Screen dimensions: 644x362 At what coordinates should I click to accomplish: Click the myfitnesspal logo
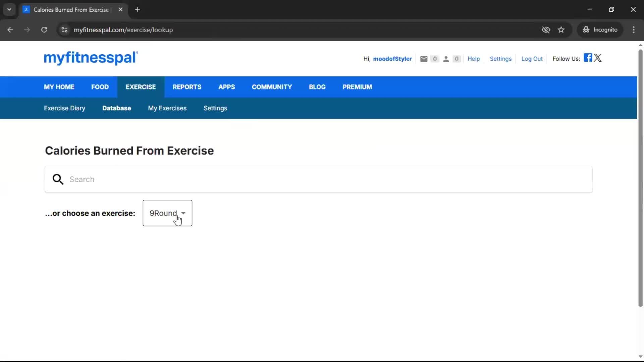click(91, 58)
